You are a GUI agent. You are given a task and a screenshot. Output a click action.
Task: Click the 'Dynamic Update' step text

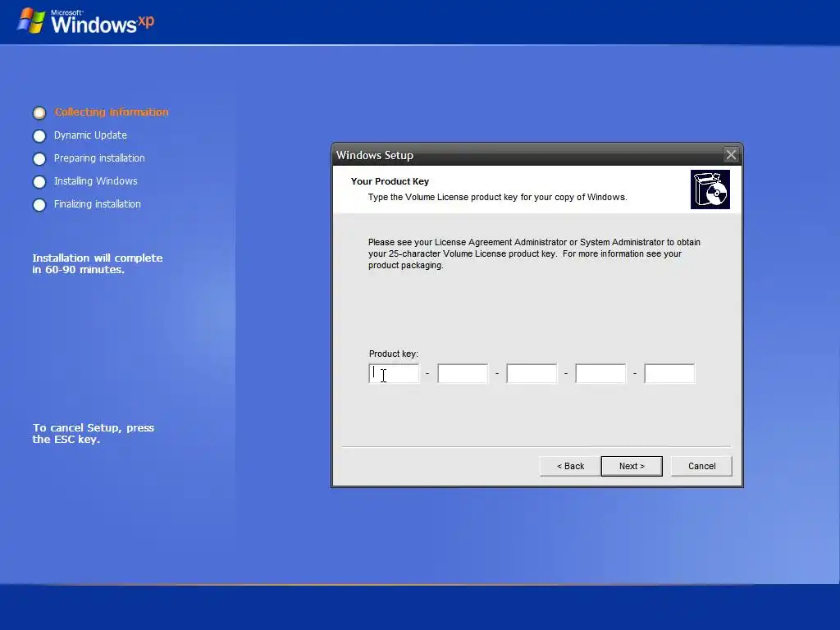point(90,135)
